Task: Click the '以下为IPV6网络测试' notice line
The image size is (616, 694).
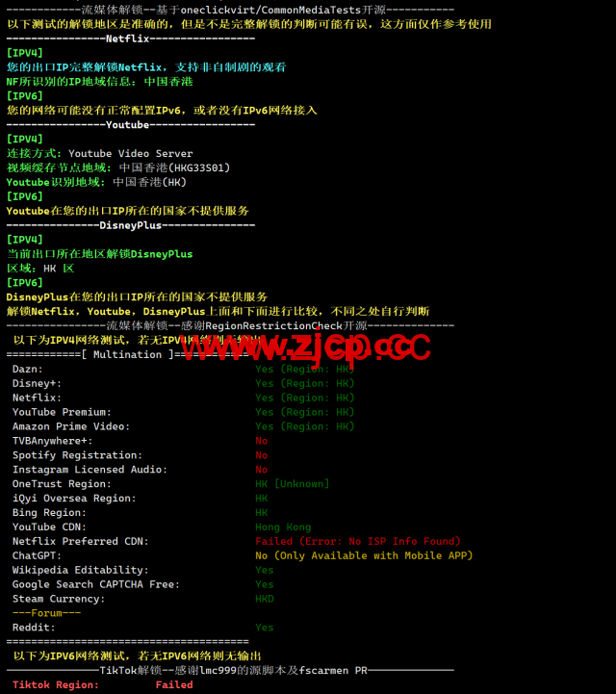Action: (x=137, y=655)
